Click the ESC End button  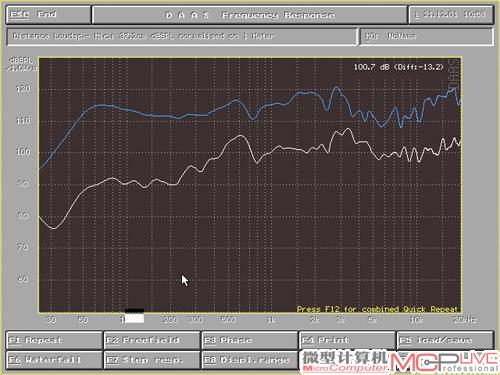pyautogui.click(x=48, y=15)
